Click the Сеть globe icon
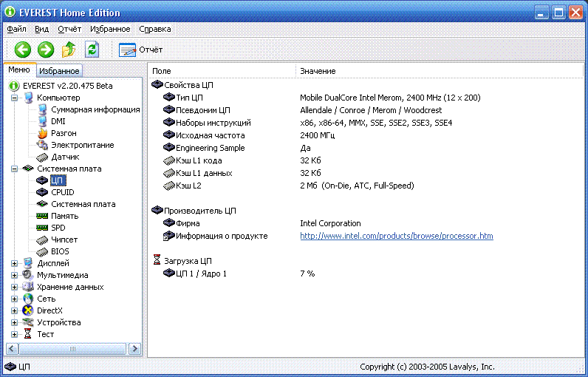 (28, 299)
